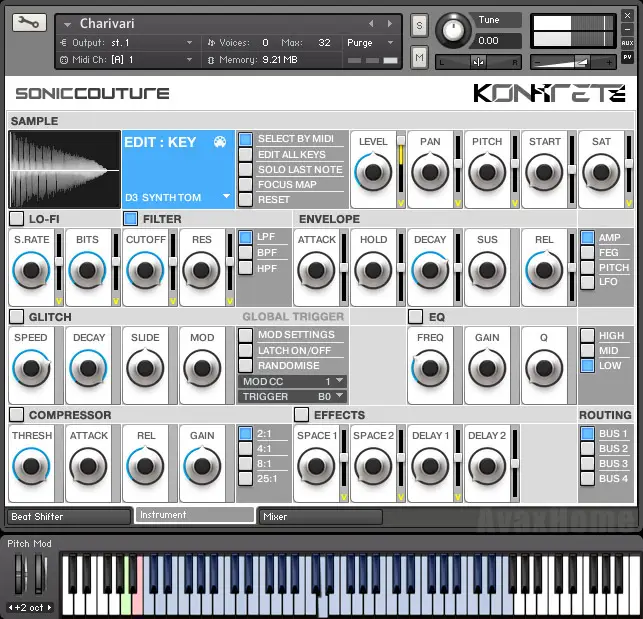Click the Pitch wheel
Screen dimensions: 643x619
(19, 573)
